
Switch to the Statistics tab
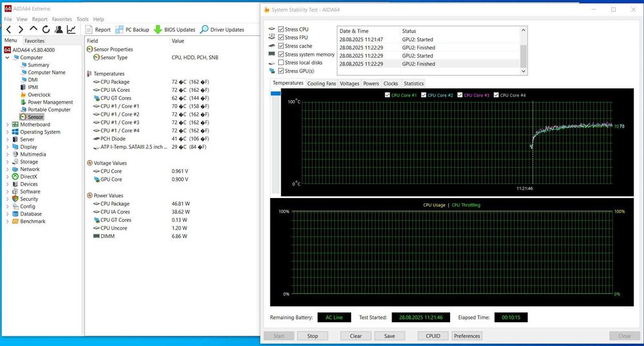tap(413, 83)
